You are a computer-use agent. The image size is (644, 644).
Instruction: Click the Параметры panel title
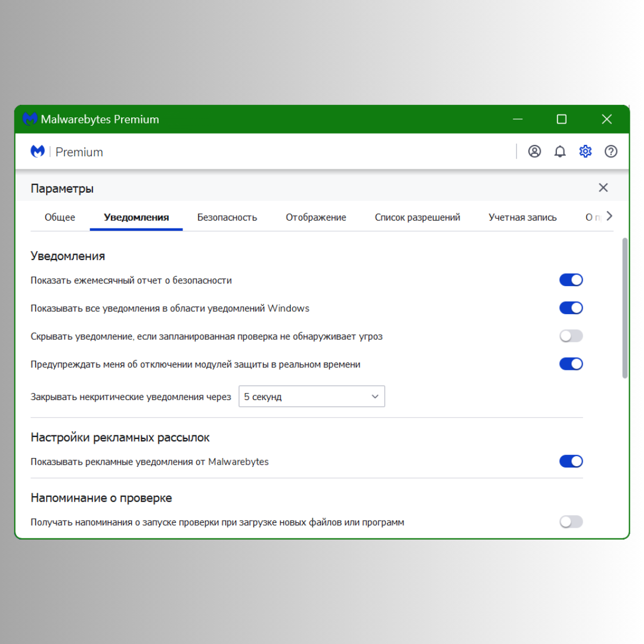[x=62, y=188]
